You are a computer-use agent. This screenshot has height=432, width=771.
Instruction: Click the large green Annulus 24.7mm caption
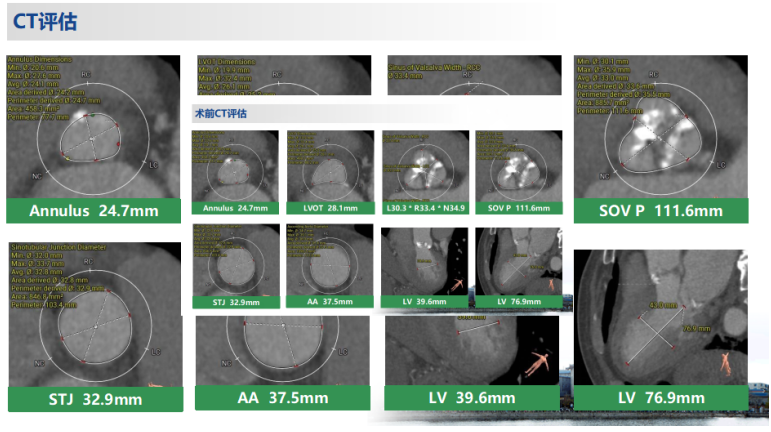tap(93, 211)
